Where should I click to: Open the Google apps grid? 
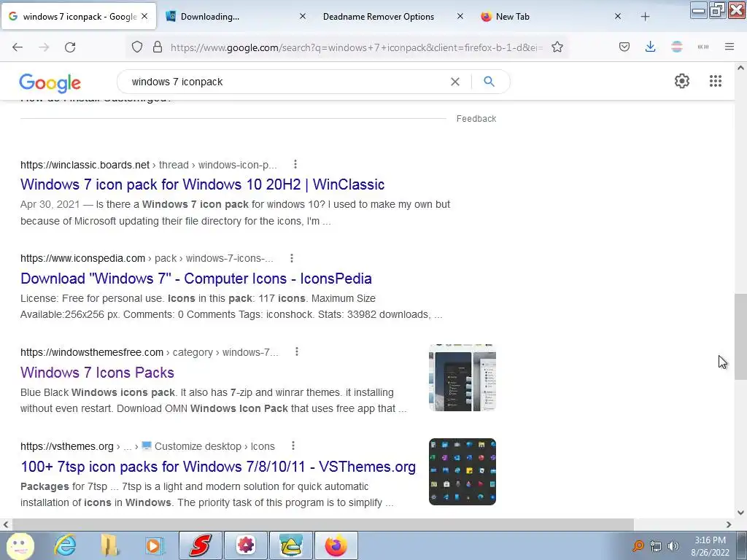click(x=716, y=81)
